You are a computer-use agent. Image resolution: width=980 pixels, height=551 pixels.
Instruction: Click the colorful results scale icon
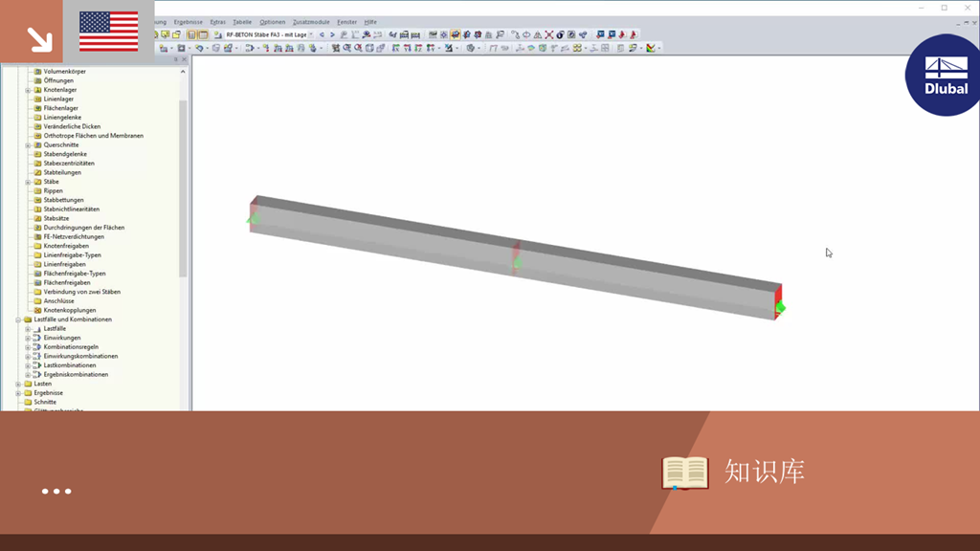651,48
